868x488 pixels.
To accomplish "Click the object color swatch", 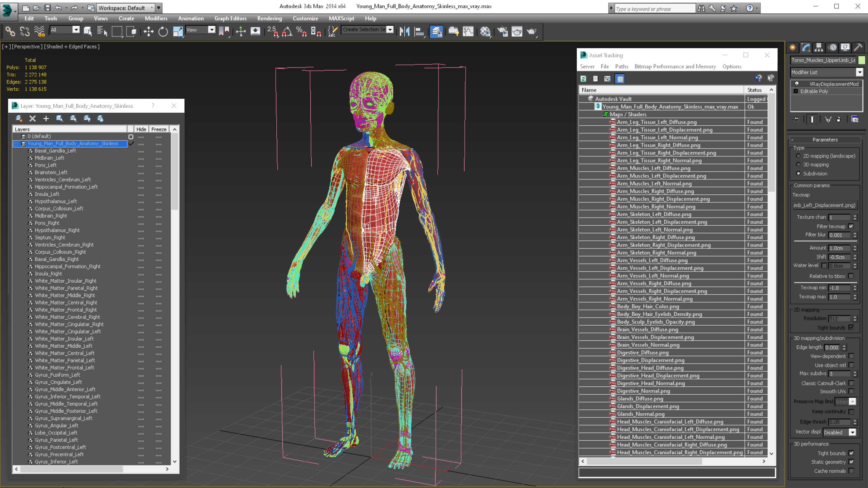I will (x=862, y=60).
